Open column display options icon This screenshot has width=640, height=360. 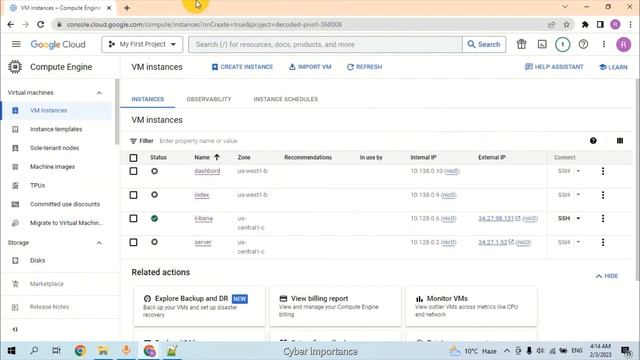[620, 141]
